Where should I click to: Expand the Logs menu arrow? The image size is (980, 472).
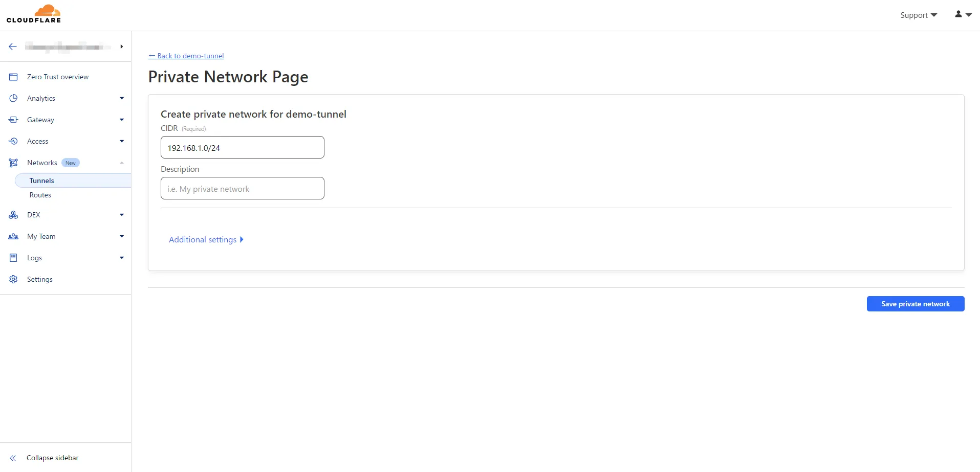(122, 258)
